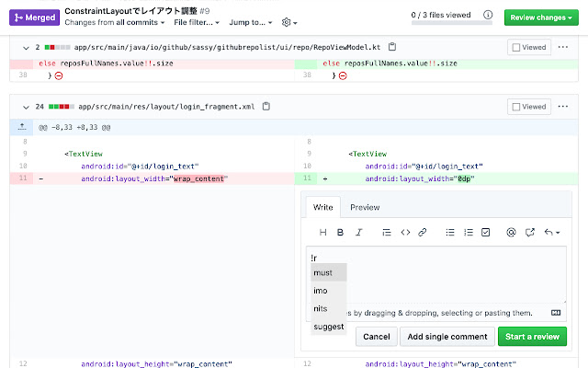588x368 pixels.
Task: Click the Start a review button
Action: [x=532, y=336]
